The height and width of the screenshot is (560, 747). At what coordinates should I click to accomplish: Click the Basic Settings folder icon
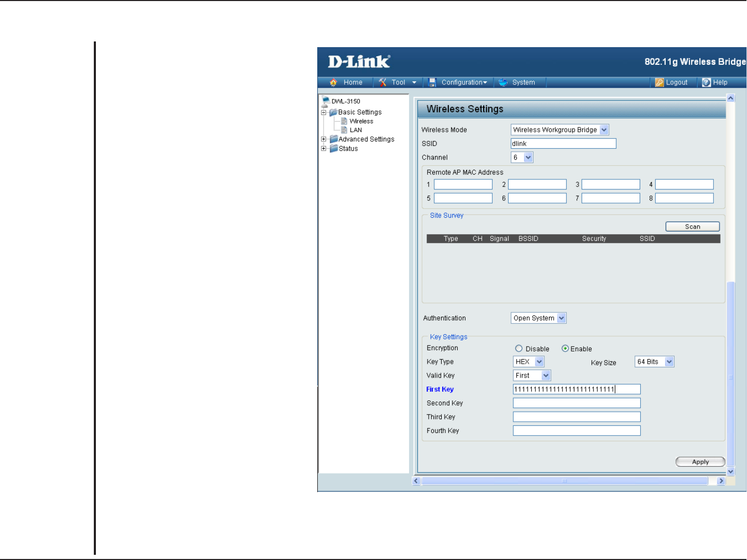333,112
